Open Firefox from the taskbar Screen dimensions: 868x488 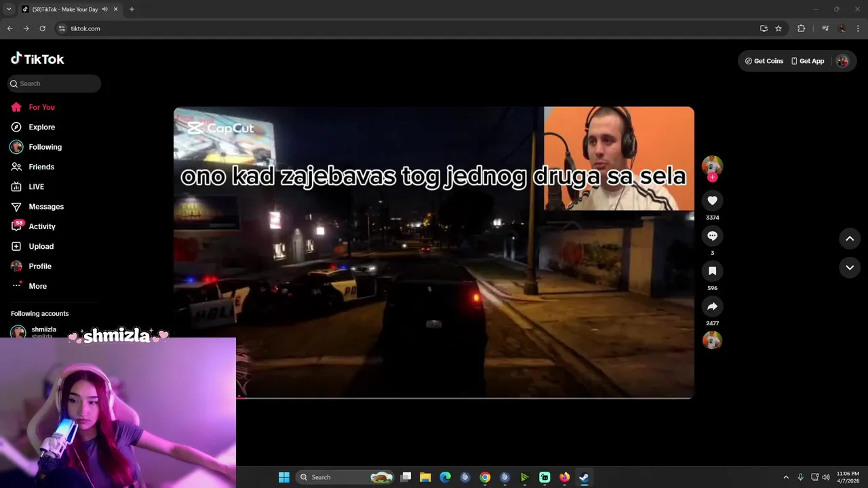[x=564, y=477]
